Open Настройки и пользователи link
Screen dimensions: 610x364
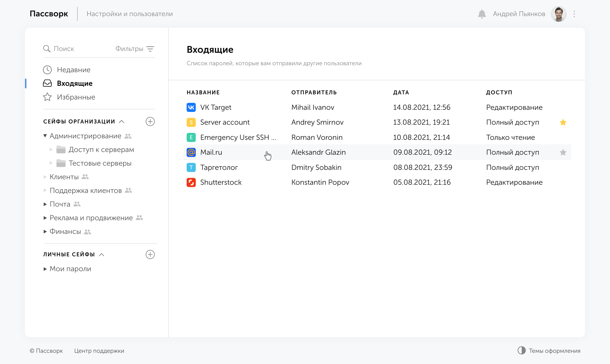(x=130, y=14)
